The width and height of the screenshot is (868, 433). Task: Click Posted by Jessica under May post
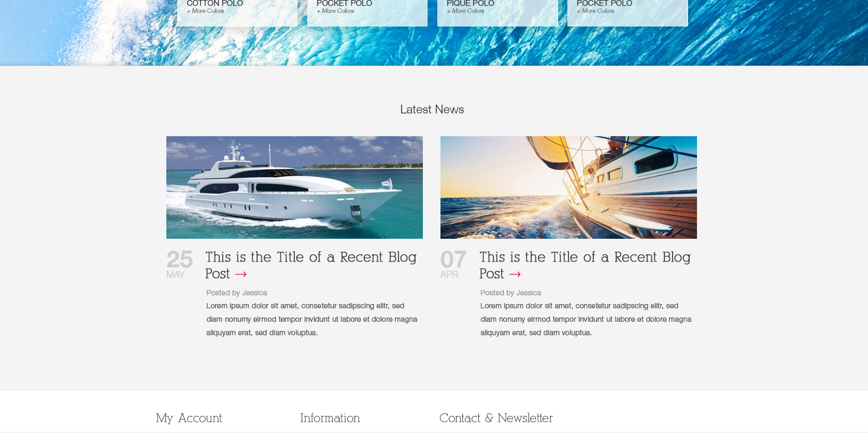[x=236, y=293]
